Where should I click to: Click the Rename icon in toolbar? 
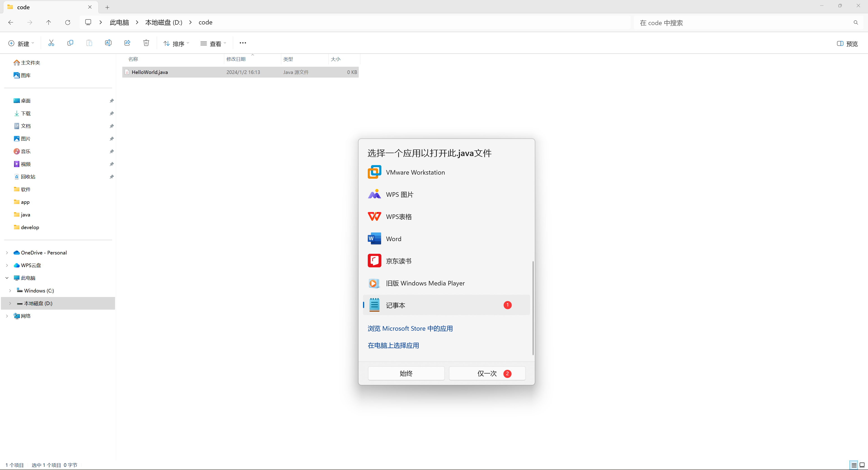tap(108, 43)
